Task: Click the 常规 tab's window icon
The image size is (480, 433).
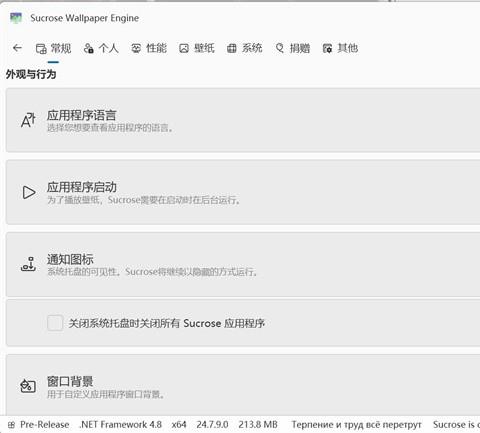Action: (x=41, y=49)
